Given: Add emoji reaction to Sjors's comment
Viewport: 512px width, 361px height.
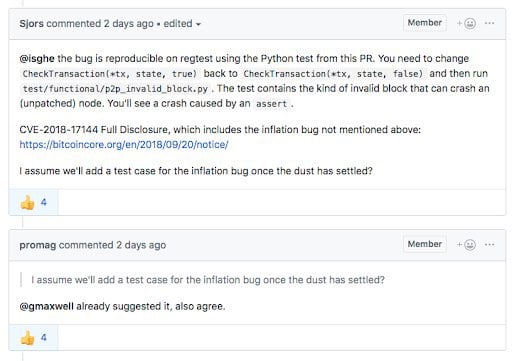Looking at the screenshot, I should 466,23.
